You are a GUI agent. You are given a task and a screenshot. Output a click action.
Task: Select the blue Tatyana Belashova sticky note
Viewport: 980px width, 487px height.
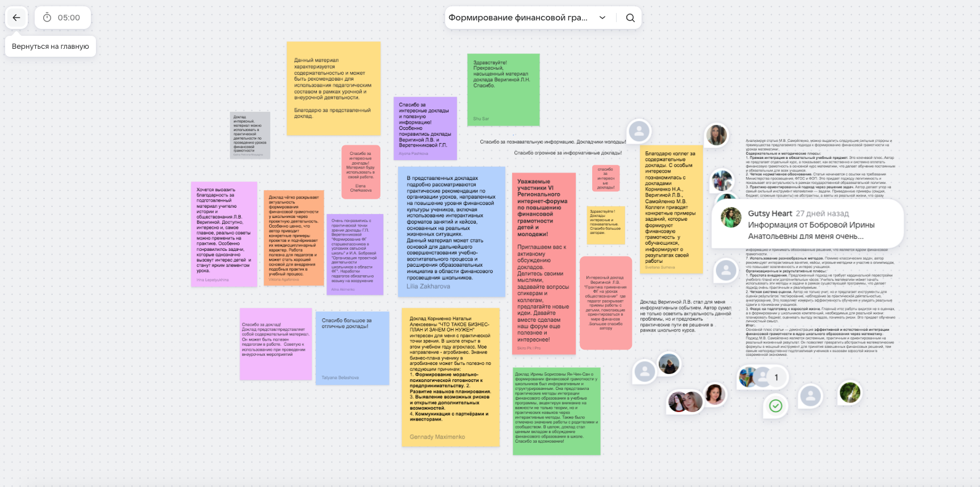(x=351, y=348)
